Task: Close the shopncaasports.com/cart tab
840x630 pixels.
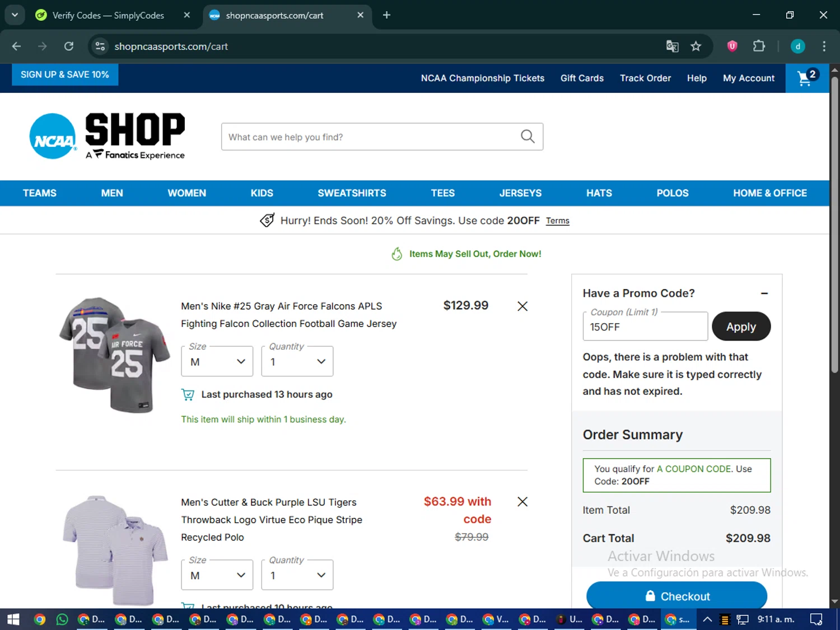Action: pyautogui.click(x=361, y=15)
